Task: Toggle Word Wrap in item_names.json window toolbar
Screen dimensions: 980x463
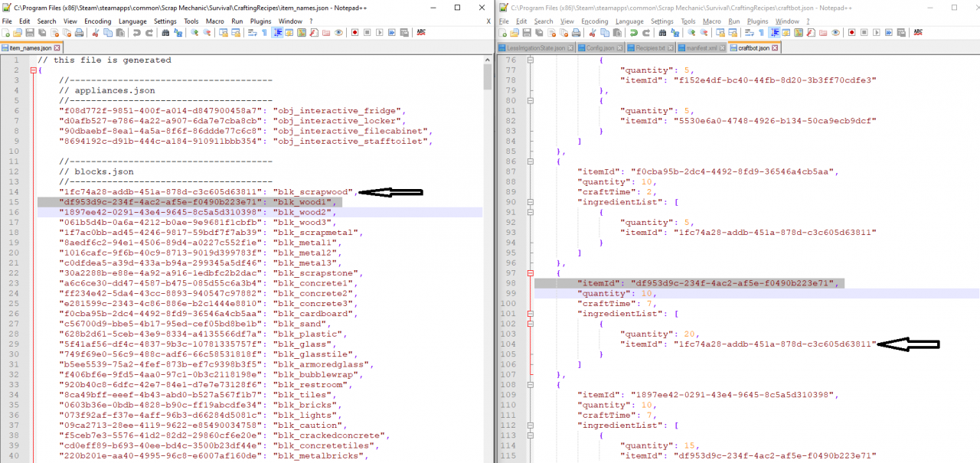Action: 253,33
